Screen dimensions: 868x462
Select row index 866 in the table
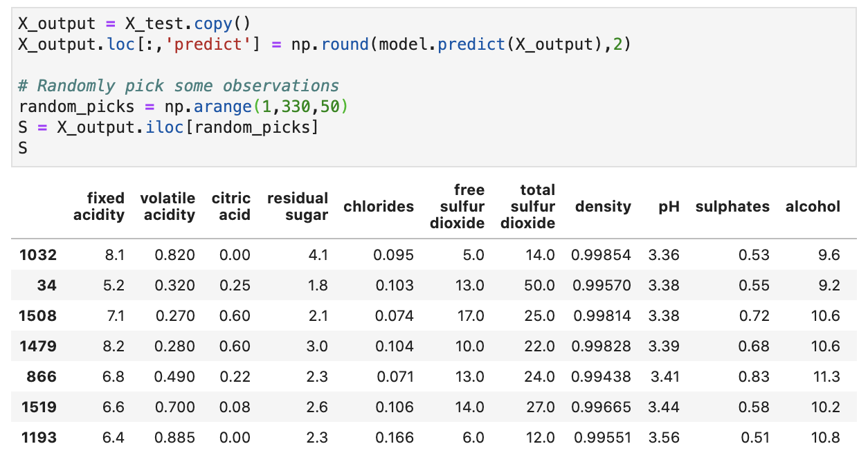click(x=42, y=377)
